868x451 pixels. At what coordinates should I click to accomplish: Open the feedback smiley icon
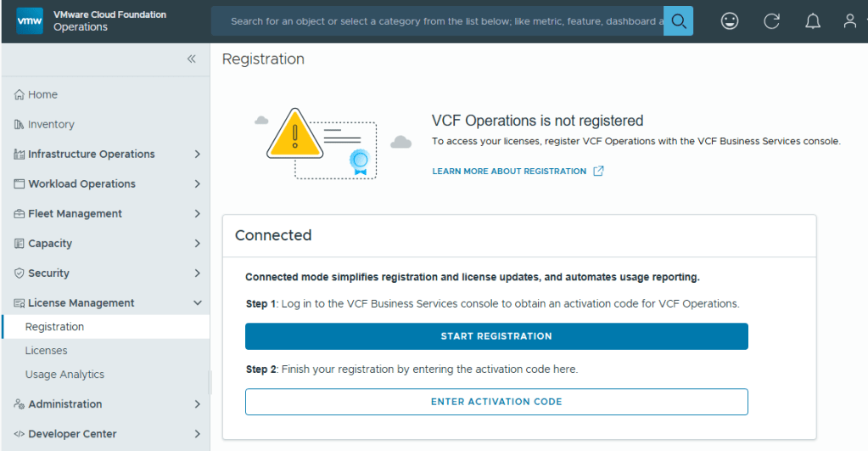730,21
